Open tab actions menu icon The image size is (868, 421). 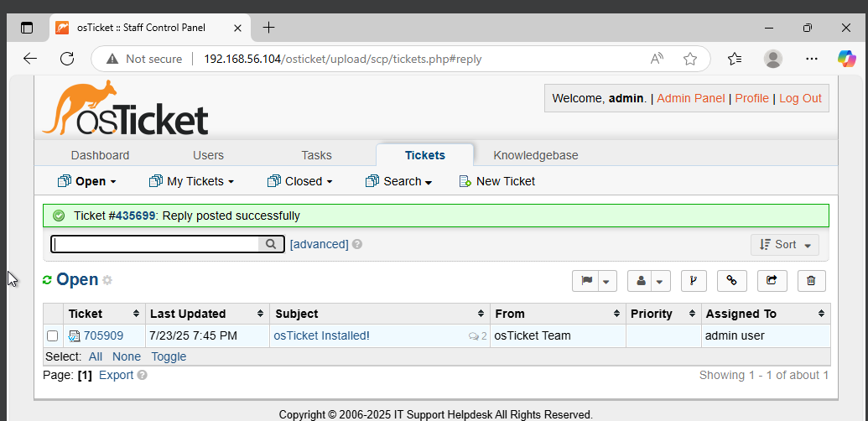[27, 28]
